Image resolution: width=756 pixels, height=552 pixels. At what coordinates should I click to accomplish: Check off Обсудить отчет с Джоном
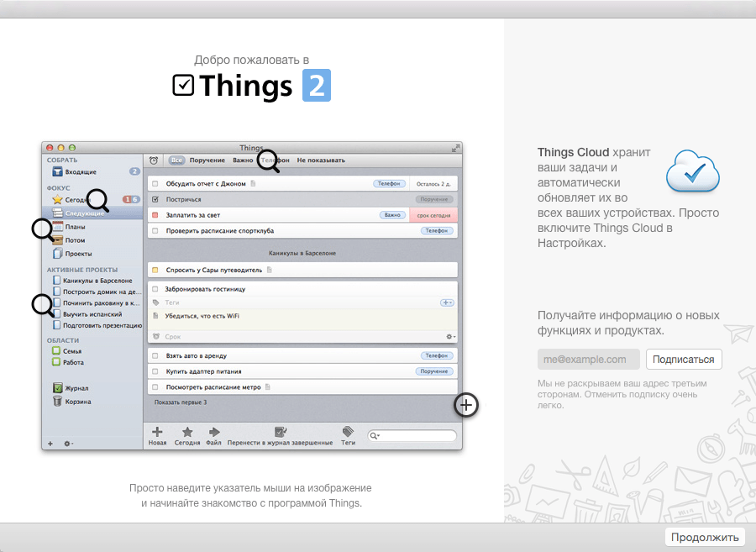point(155,184)
